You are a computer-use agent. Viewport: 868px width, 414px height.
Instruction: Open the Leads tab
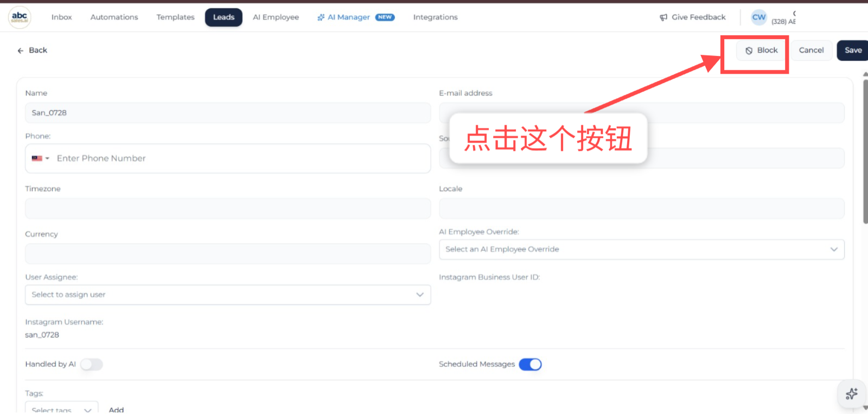(x=224, y=17)
